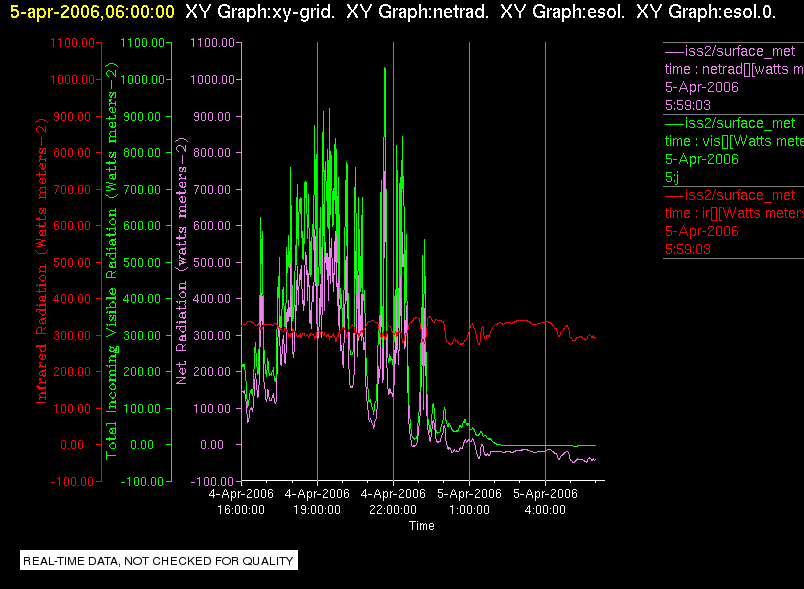
Task: Click the red 900.00 tick label
Action: (72, 116)
